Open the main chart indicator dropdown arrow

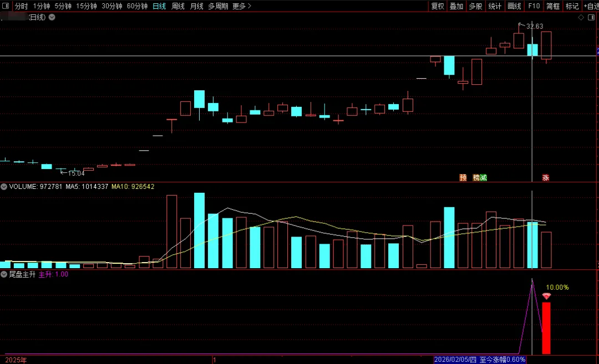52,17
